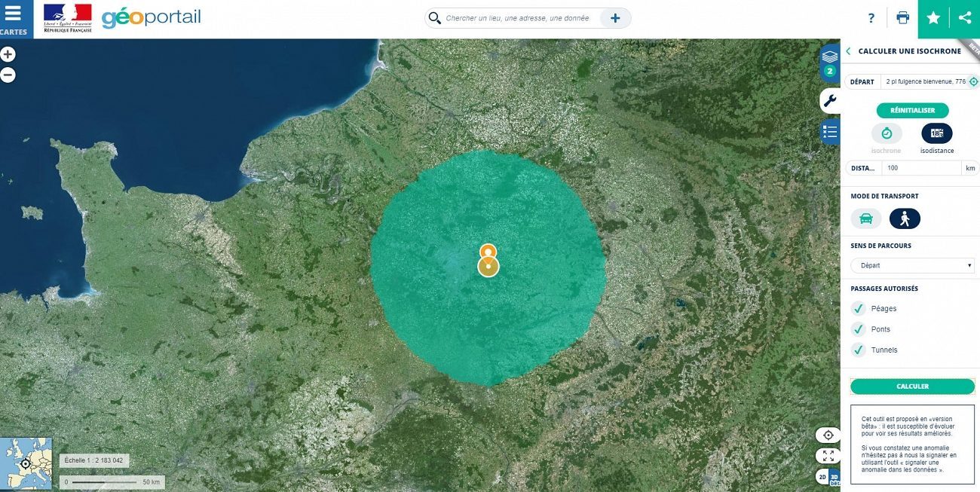This screenshot has width=980, height=492.
Task: Open the help question mark
Action: coord(871,18)
